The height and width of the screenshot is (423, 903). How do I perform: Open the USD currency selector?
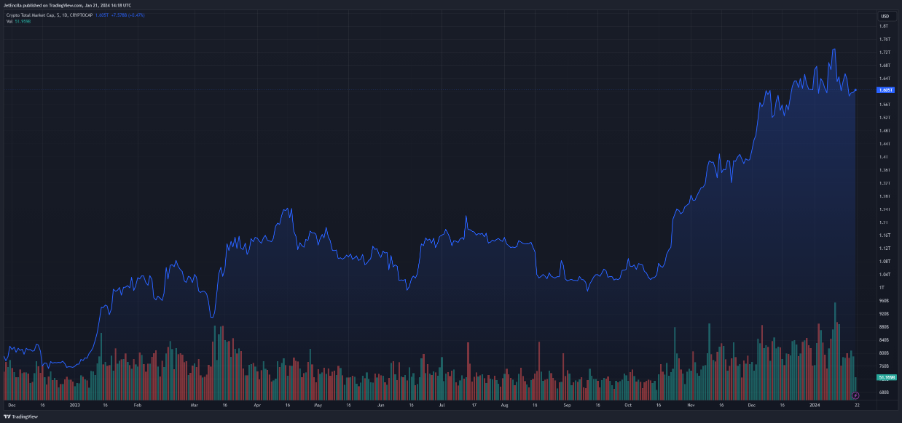pyautogui.click(x=884, y=16)
